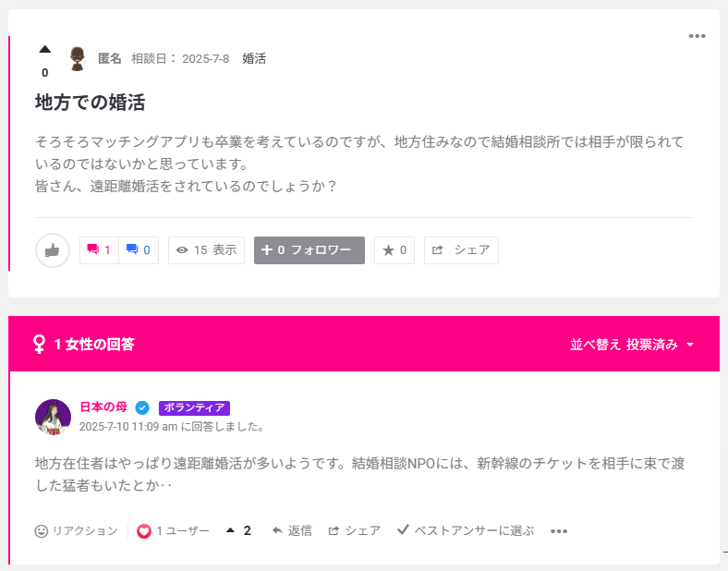Screen dimensions: 728x571
Task: Open the answer's more options ellipsis
Action: click(x=559, y=531)
